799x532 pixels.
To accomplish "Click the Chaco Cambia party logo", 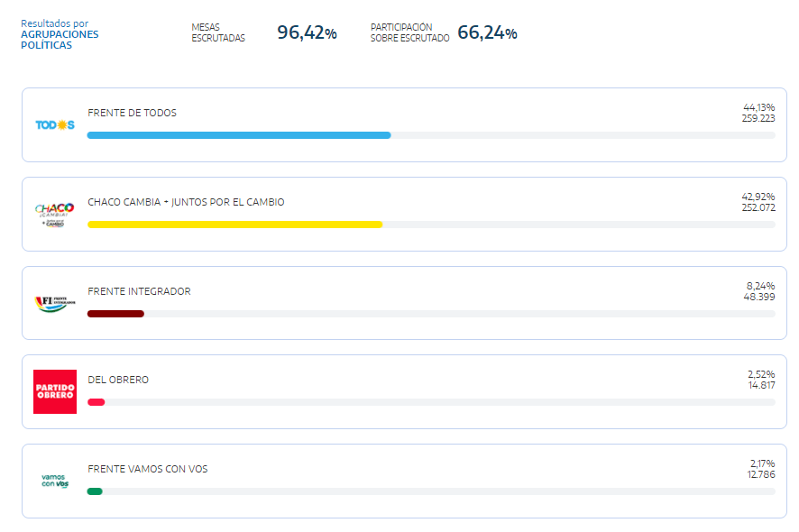I will (54, 213).
